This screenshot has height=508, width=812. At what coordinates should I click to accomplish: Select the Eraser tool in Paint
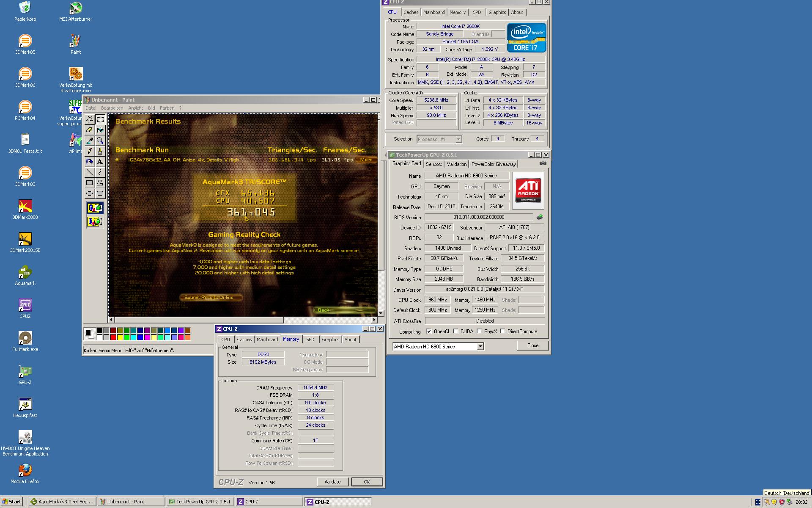pos(90,130)
